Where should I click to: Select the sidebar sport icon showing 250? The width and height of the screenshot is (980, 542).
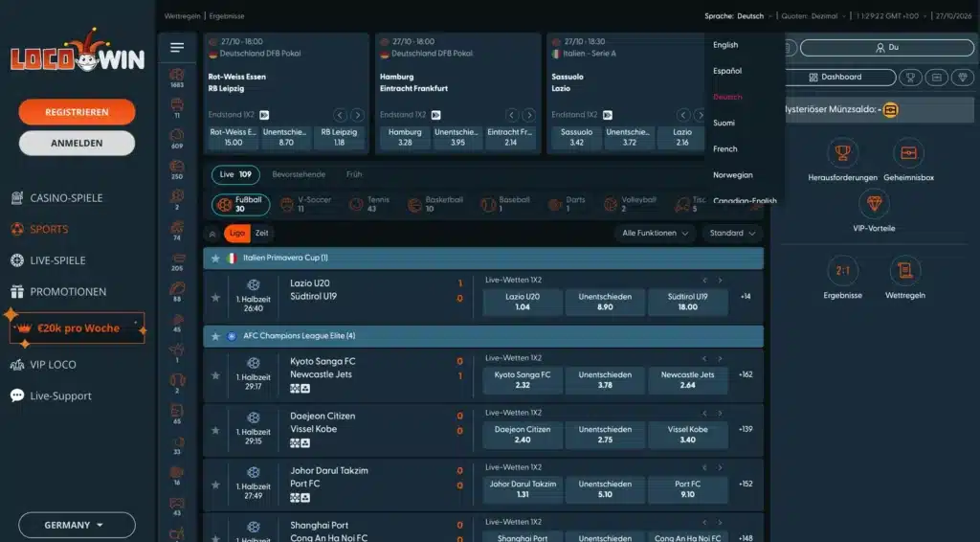tap(177, 169)
